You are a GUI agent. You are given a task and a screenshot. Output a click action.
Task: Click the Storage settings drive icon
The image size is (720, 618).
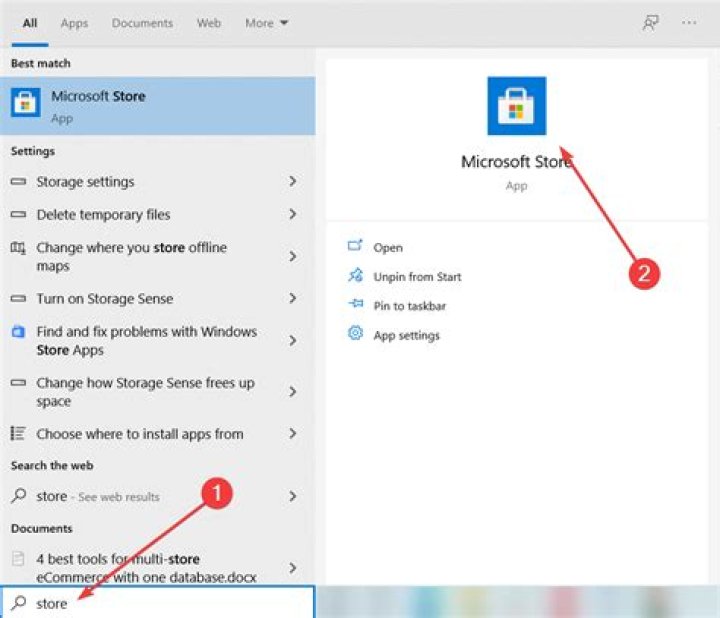pos(18,181)
